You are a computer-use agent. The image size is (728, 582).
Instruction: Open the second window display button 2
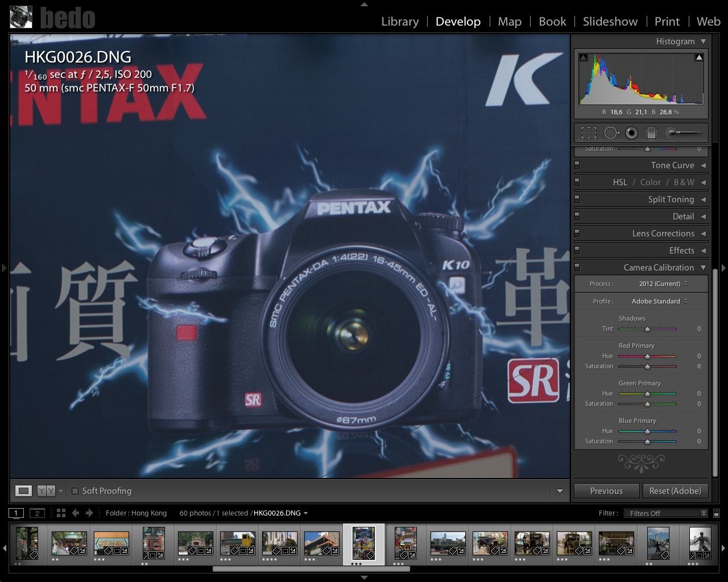click(37, 513)
